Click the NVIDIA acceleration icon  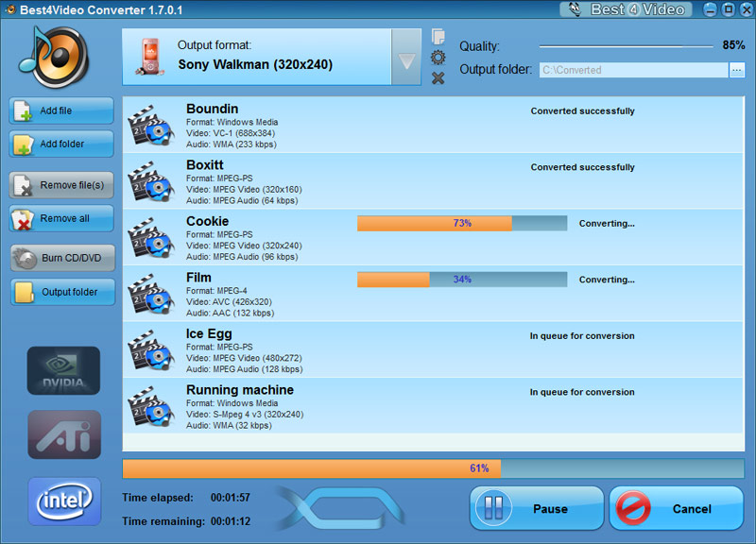tap(63, 370)
